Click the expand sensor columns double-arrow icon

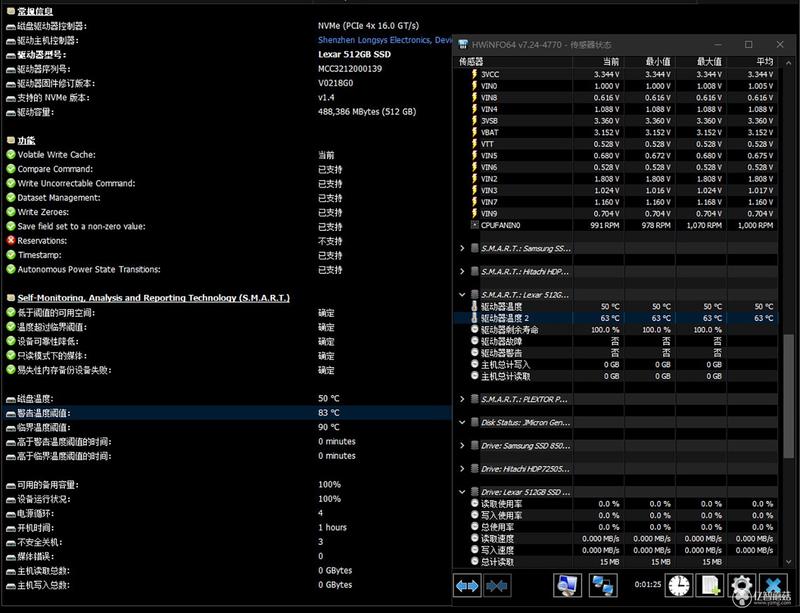click(x=467, y=585)
